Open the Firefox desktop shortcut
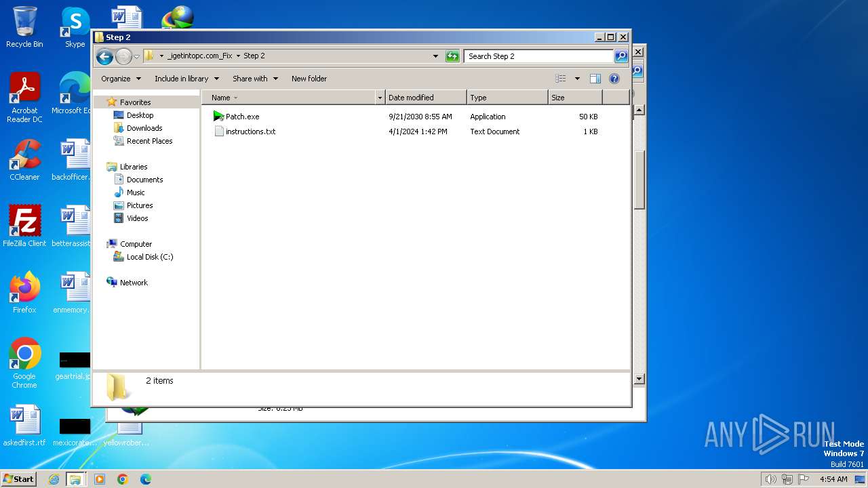Viewport: 868px width, 488px height. tap(24, 293)
